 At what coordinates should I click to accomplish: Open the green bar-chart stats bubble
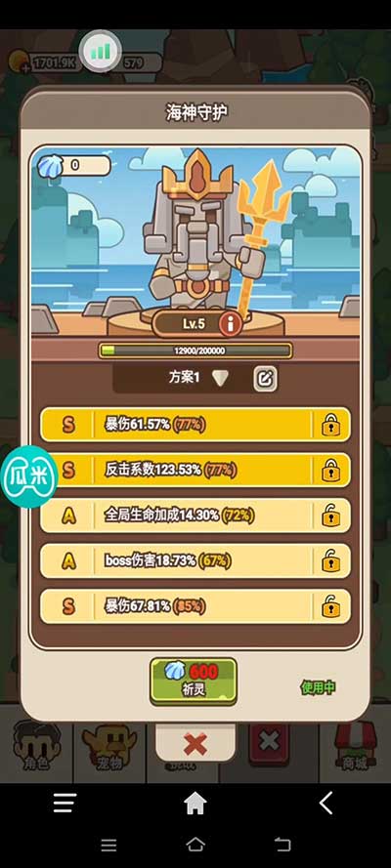101,52
